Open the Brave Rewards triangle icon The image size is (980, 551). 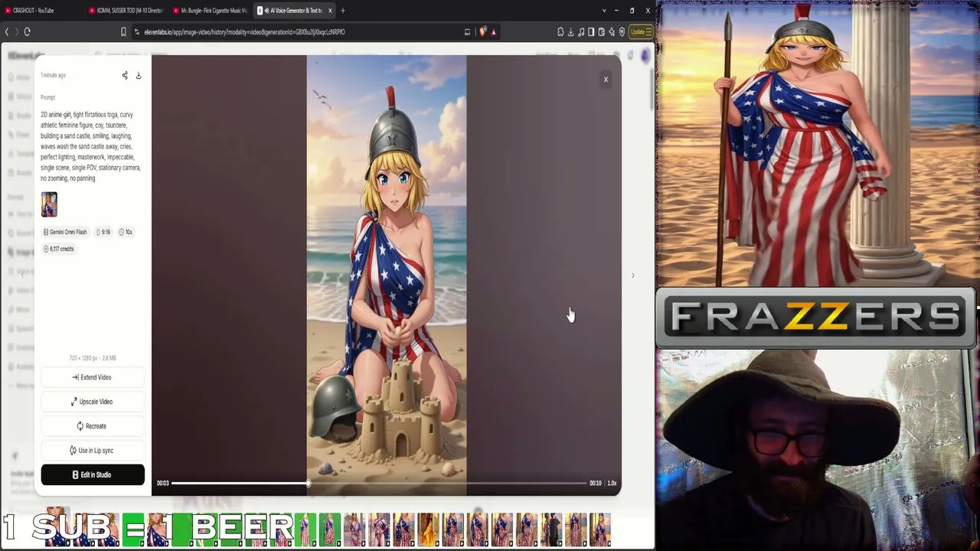(x=494, y=32)
